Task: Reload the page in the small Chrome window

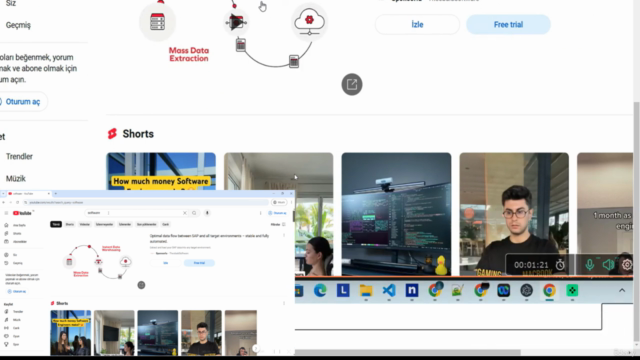Action: coord(18,202)
